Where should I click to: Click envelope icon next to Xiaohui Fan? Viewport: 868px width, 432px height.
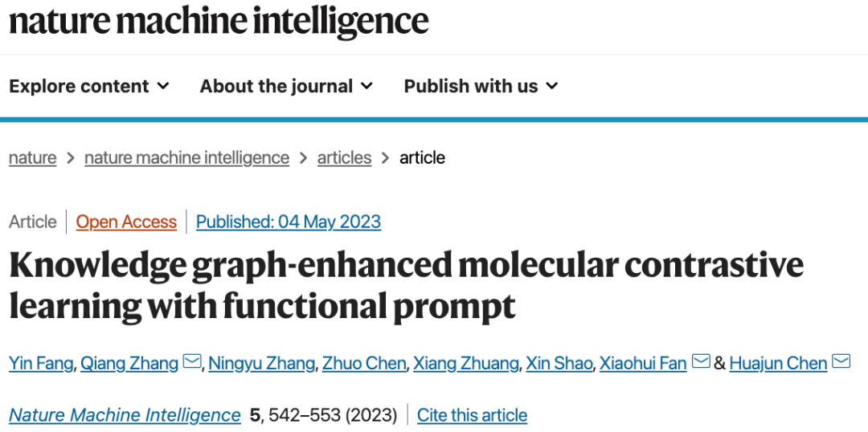tap(701, 363)
